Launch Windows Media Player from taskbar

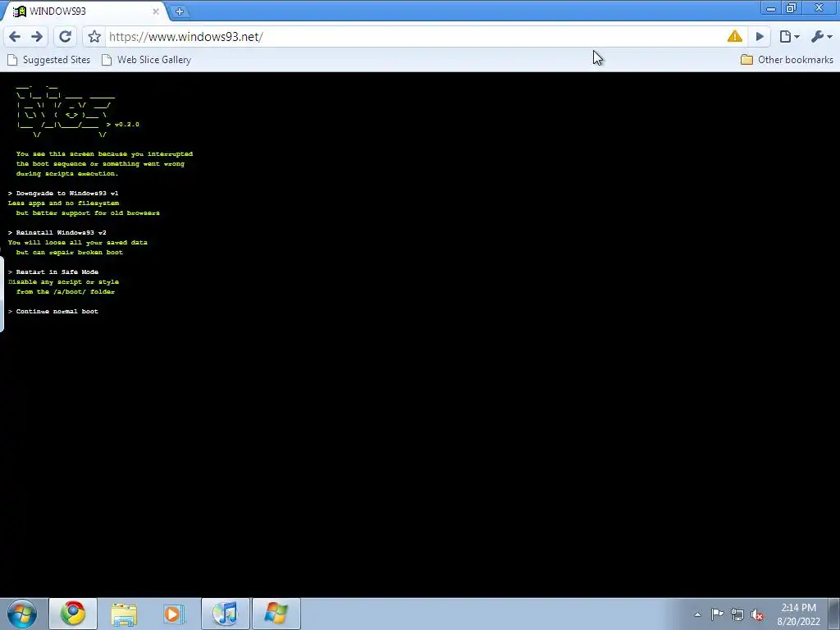click(174, 614)
